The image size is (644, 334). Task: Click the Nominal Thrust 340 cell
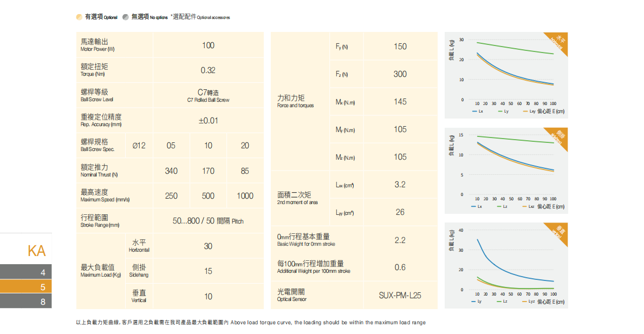pos(171,171)
